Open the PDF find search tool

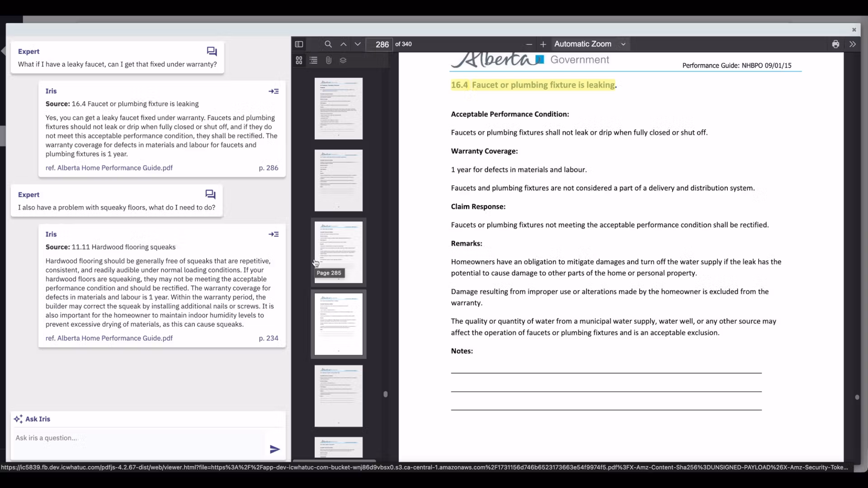328,44
